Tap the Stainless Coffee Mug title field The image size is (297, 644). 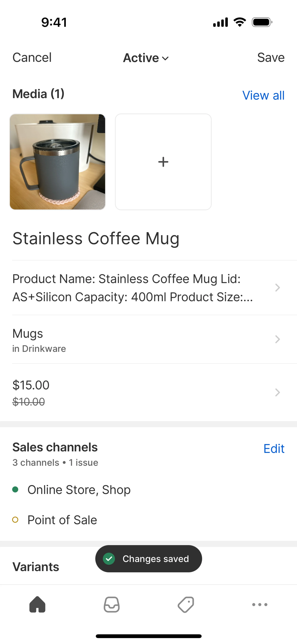coord(96,238)
